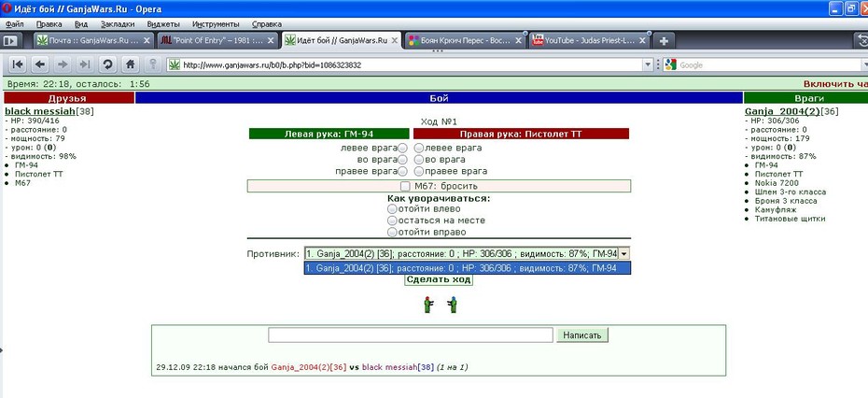Open Ganja_2004(2) enemy profile link

tap(782, 111)
